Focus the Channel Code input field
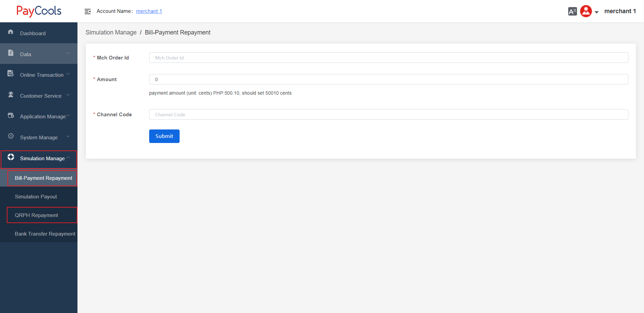 388,115
